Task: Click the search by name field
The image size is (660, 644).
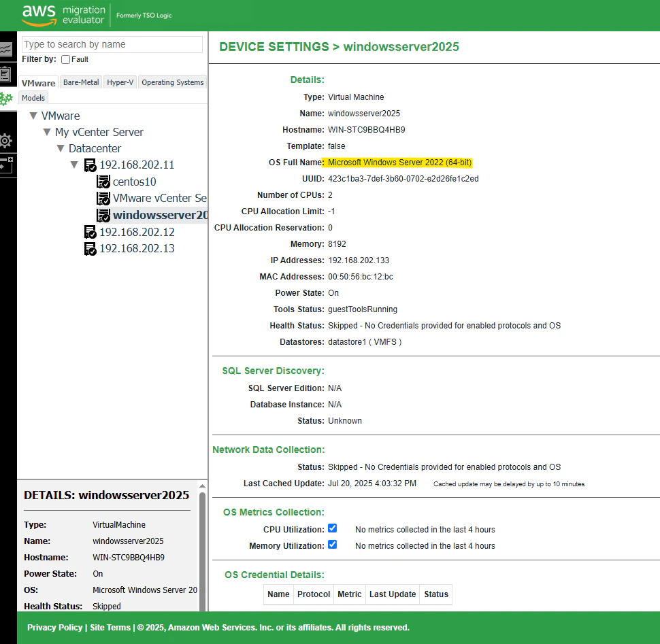Action: (x=112, y=45)
